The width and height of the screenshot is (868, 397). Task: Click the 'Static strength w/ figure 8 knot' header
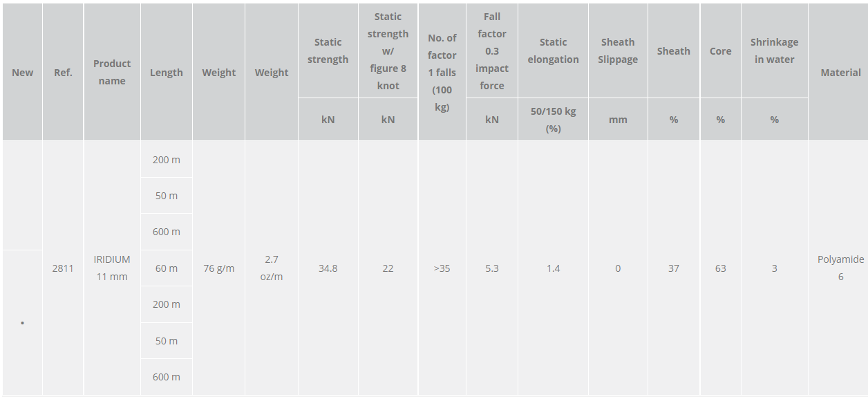click(388, 50)
